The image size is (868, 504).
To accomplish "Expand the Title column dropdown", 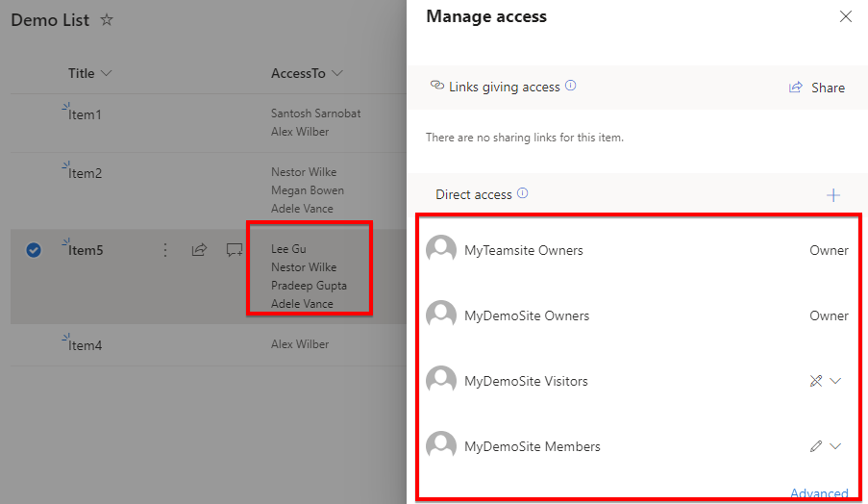I will pyautogui.click(x=107, y=73).
